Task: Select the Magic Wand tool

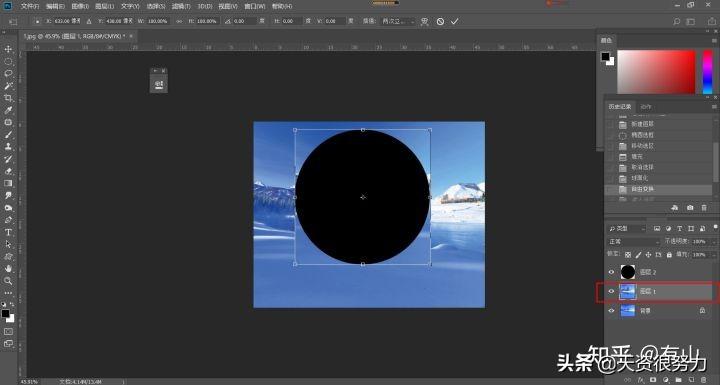Action: (x=8, y=85)
